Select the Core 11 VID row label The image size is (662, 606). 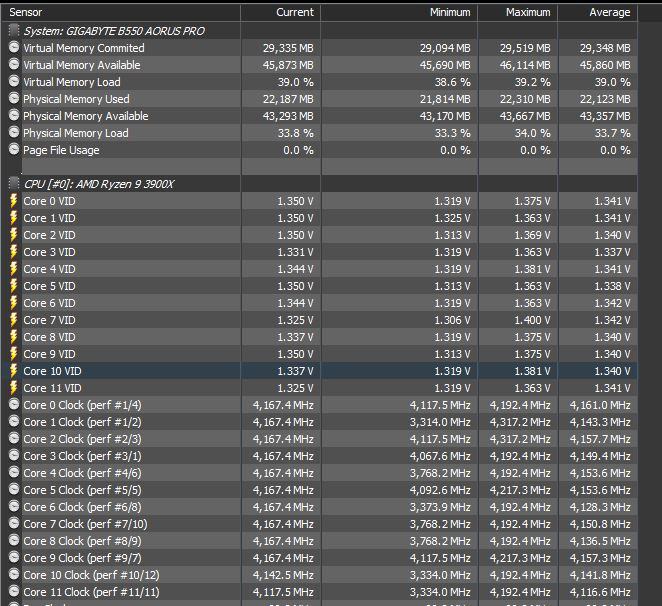52,388
